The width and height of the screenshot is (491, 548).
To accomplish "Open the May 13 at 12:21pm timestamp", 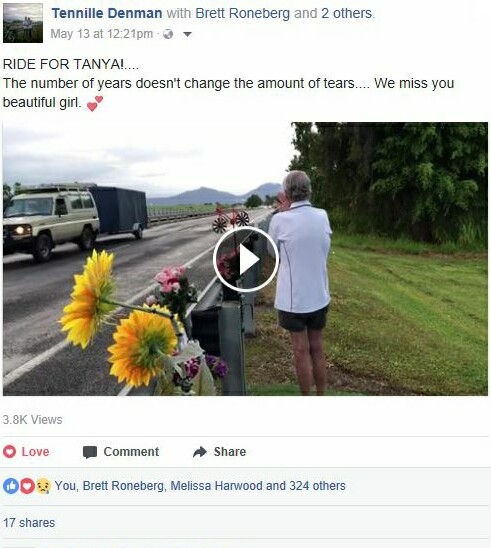I will click(x=102, y=34).
